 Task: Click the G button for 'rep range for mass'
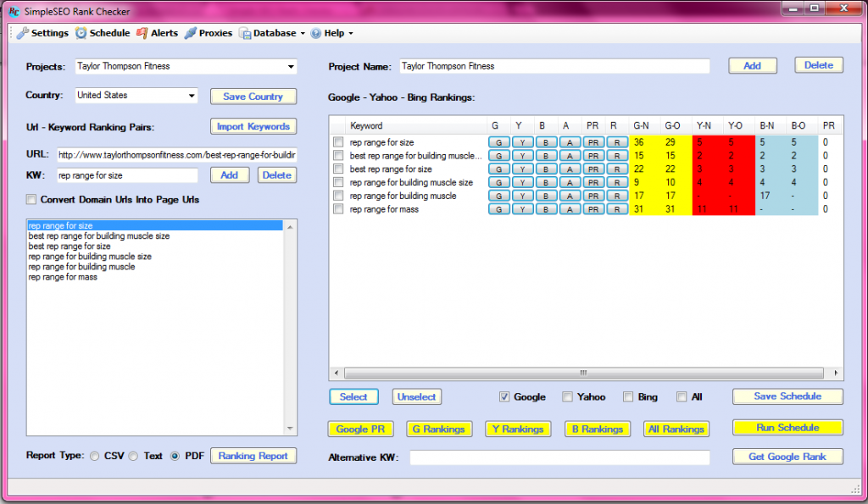pyautogui.click(x=498, y=209)
